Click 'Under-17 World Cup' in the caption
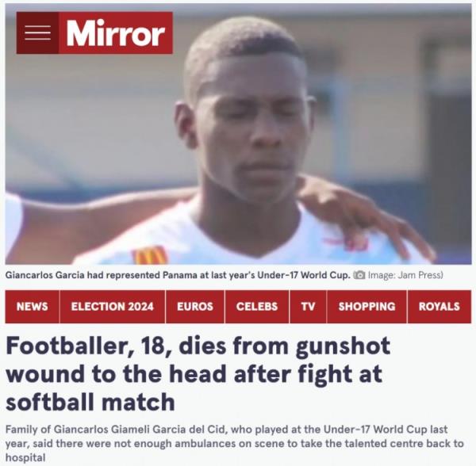 303,275
